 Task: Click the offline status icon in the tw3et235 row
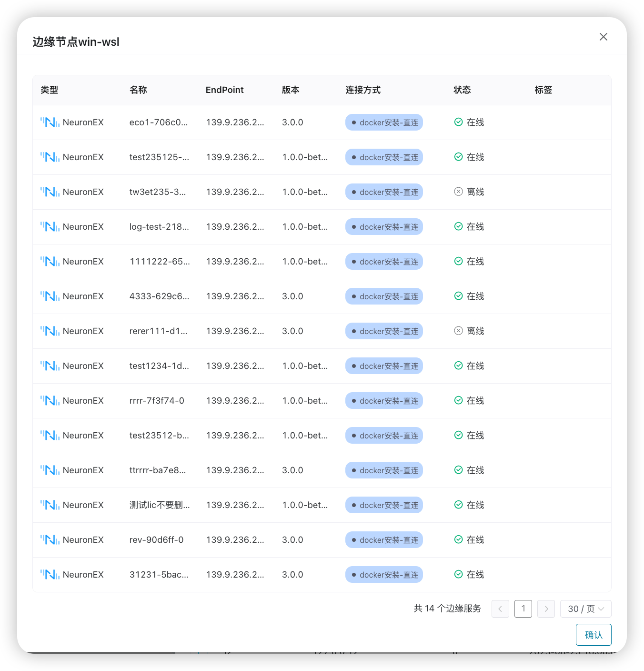(458, 192)
